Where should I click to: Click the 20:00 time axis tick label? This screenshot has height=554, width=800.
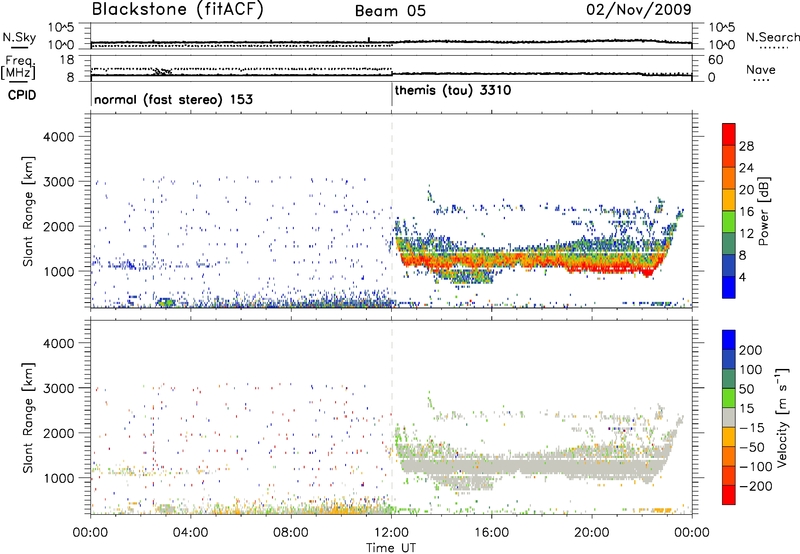click(x=592, y=533)
